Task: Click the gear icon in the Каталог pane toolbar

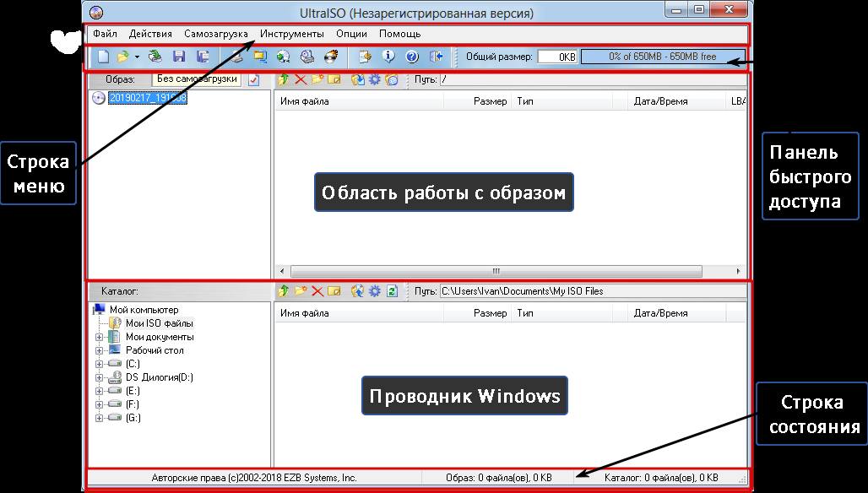Action: click(375, 291)
